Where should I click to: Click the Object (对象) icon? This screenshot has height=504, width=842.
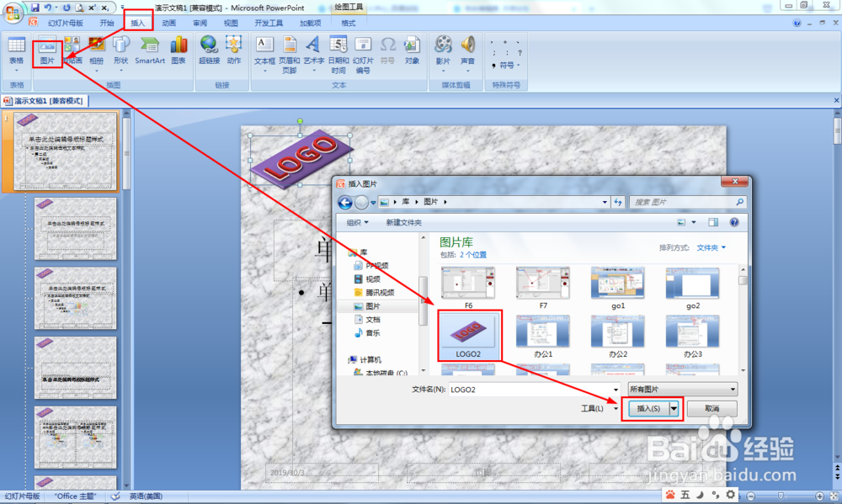412,51
